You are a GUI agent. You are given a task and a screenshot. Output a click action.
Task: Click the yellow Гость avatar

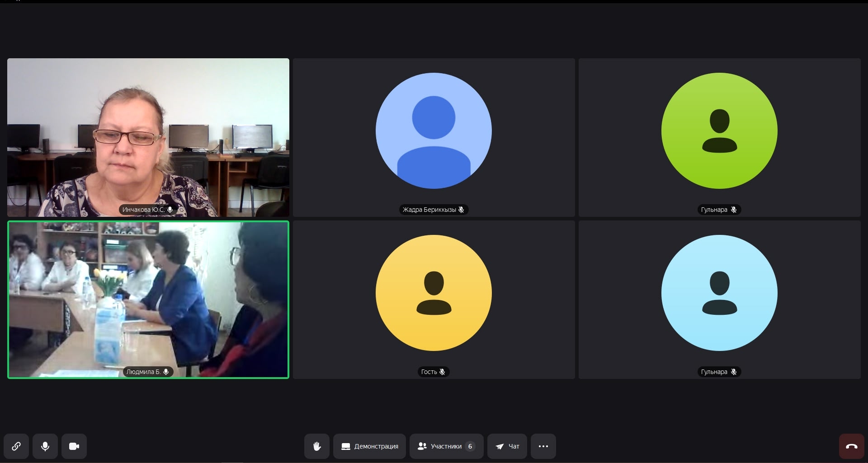click(434, 293)
